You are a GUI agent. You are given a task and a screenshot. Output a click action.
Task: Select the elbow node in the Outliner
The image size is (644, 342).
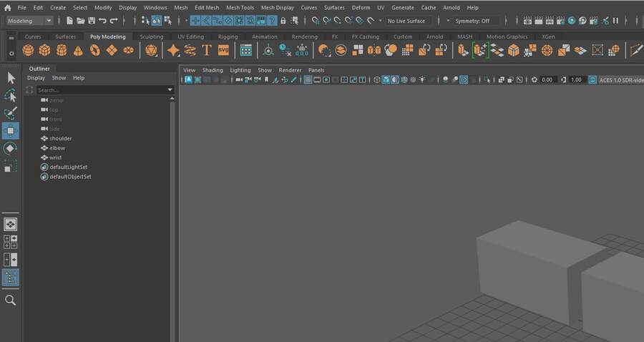point(57,148)
